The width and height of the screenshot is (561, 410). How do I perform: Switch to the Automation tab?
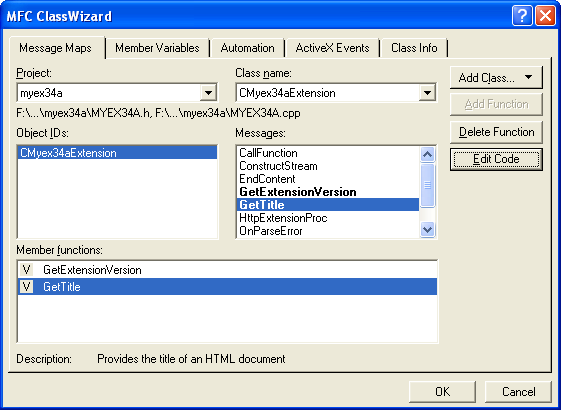248,48
